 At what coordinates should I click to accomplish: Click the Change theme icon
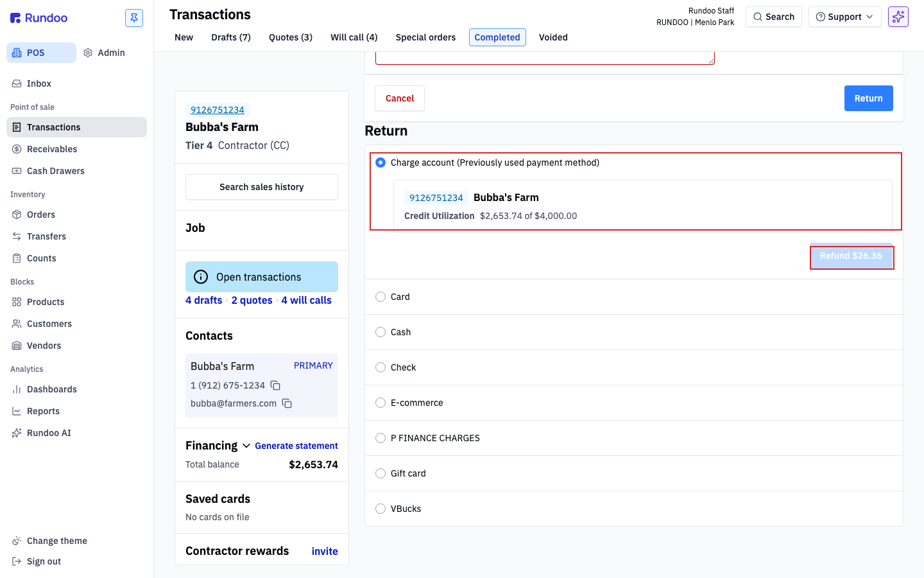(17, 541)
